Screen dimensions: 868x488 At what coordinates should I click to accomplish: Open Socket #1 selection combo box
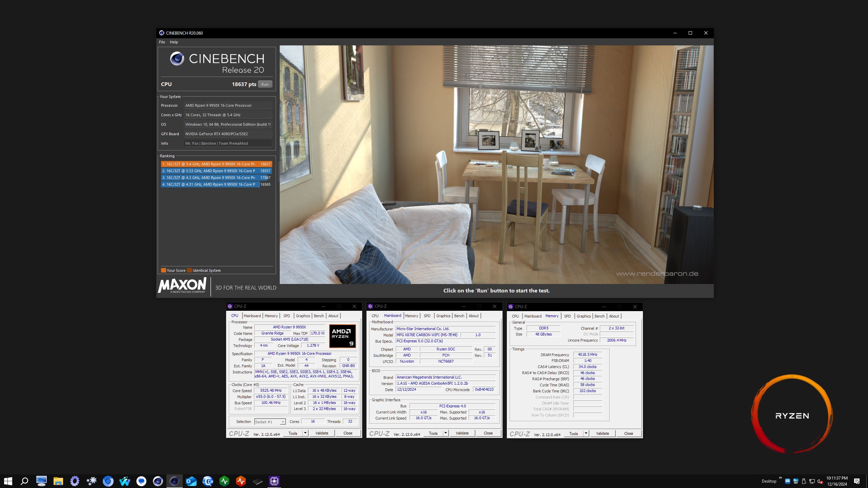pyautogui.click(x=270, y=422)
